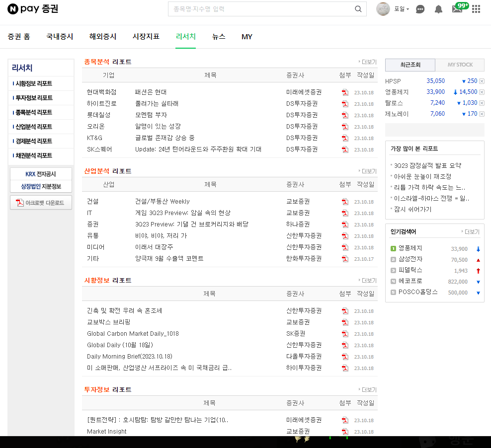Image resolution: width=491 pixels, height=448 pixels.
Task: Open 시황정보 리포트 in sidebar
Action: 34,83
